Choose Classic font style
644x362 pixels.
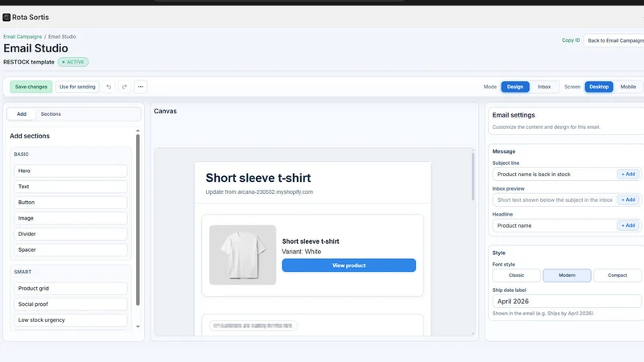point(516,275)
